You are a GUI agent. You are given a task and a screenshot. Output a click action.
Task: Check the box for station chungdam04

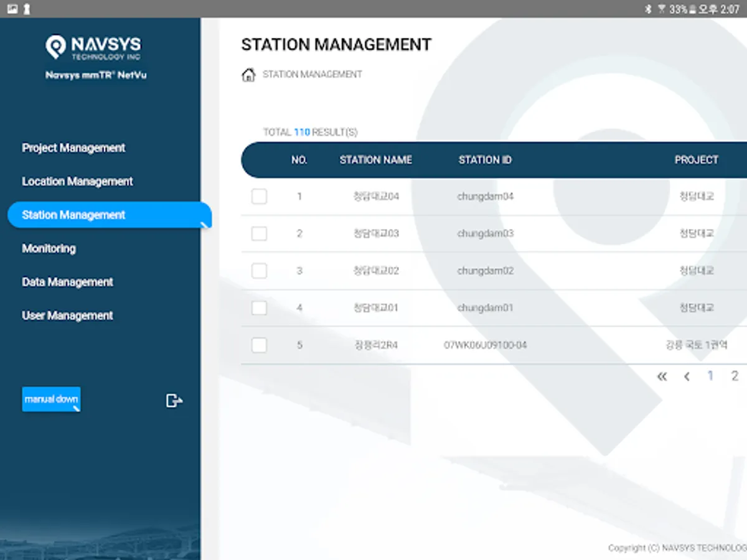(x=259, y=197)
